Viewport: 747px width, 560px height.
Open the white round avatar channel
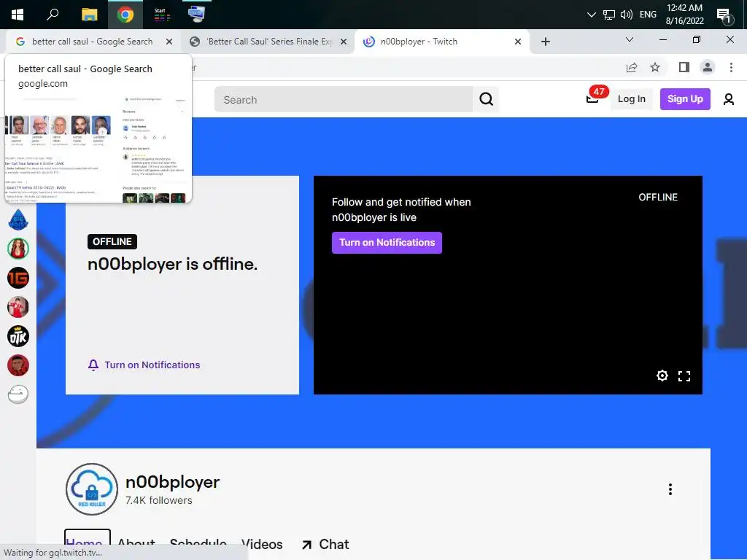(x=18, y=394)
